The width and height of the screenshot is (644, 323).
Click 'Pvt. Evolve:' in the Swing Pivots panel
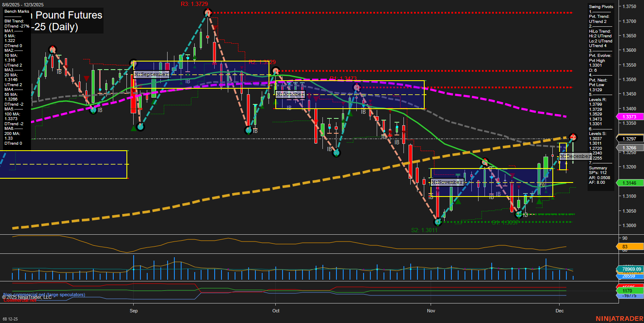600,55
